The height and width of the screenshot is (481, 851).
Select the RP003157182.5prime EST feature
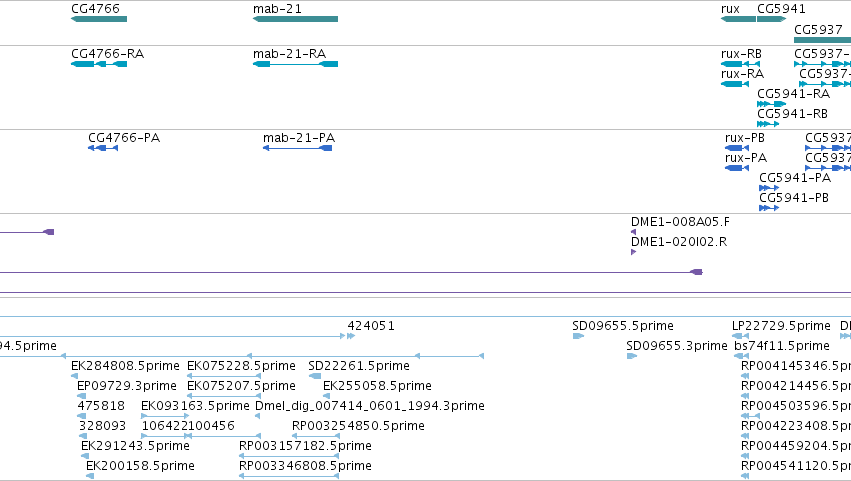tap(289, 457)
